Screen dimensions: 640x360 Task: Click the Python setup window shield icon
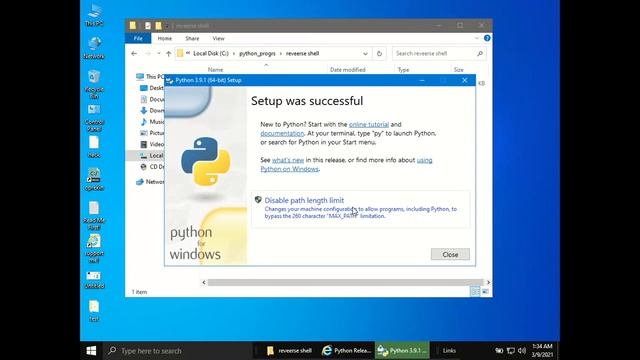tap(258, 200)
